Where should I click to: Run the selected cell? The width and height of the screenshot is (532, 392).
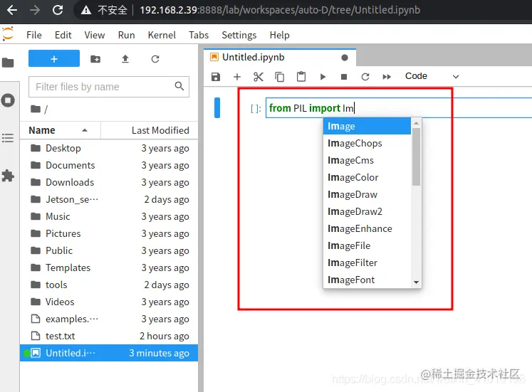[323, 77]
